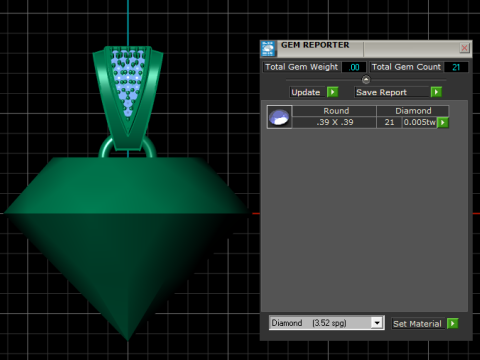This screenshot has width=480, height=360.
Task: Click the Total Gem Weight label
Action: tap(301, 67)
